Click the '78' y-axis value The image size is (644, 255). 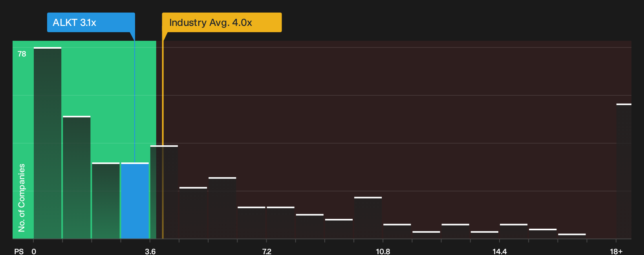[22, 54]
